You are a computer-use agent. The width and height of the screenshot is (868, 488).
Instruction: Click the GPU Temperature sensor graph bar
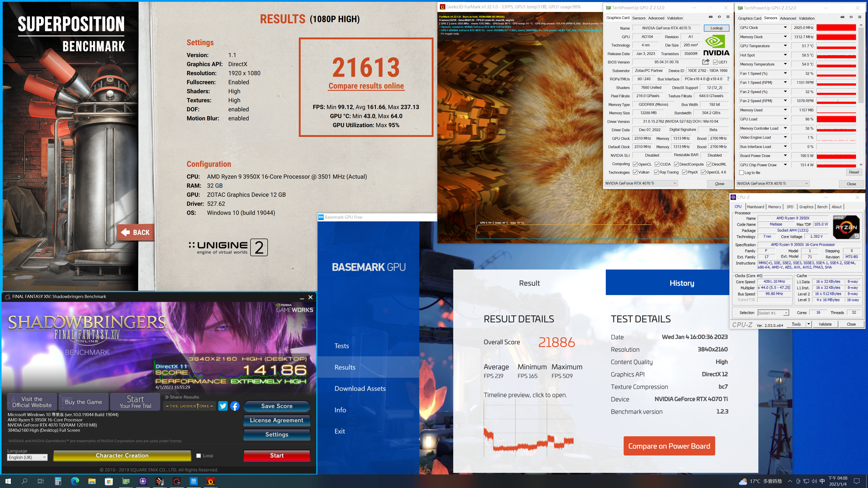tap(836, 46)
